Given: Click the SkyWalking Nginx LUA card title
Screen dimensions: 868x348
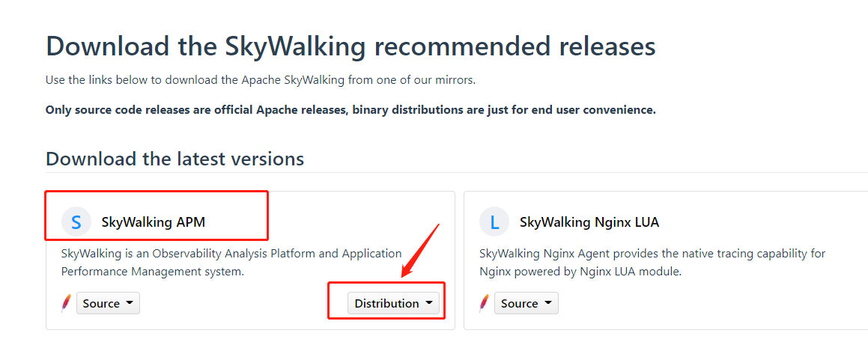Looking at the screenshot, I should pos(589,222).
